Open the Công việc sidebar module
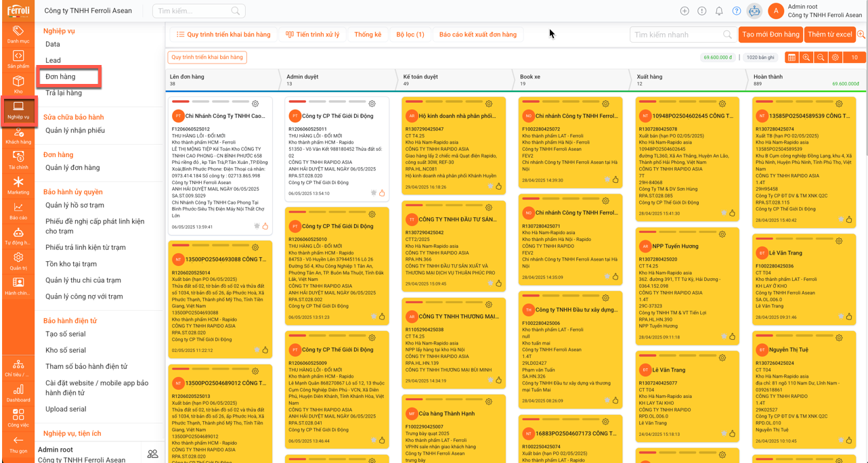This screenshot has width=868, height=463. point(18,418)
